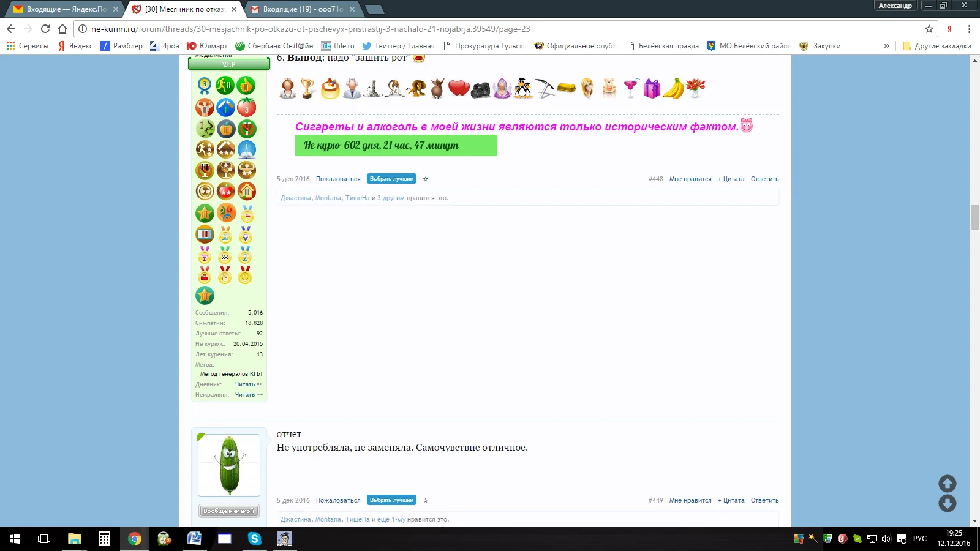Click Выбрать лучшим on post #448

[392, 179]
